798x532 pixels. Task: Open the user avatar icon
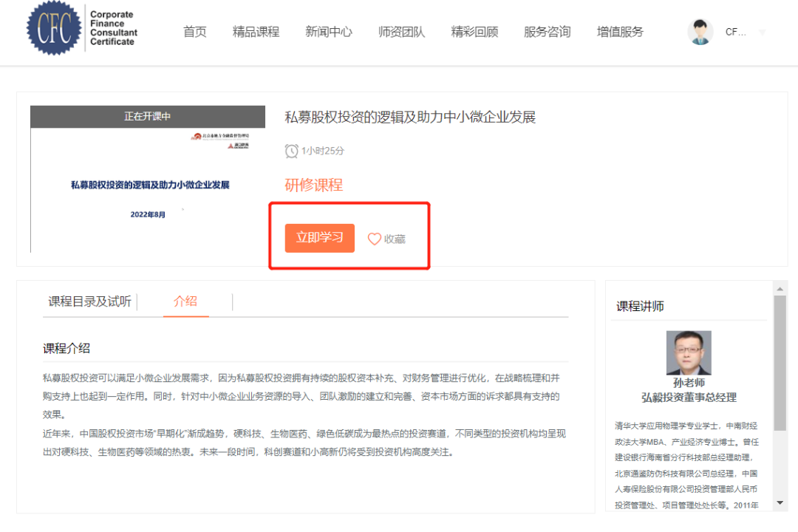click(x=700, y=32)
